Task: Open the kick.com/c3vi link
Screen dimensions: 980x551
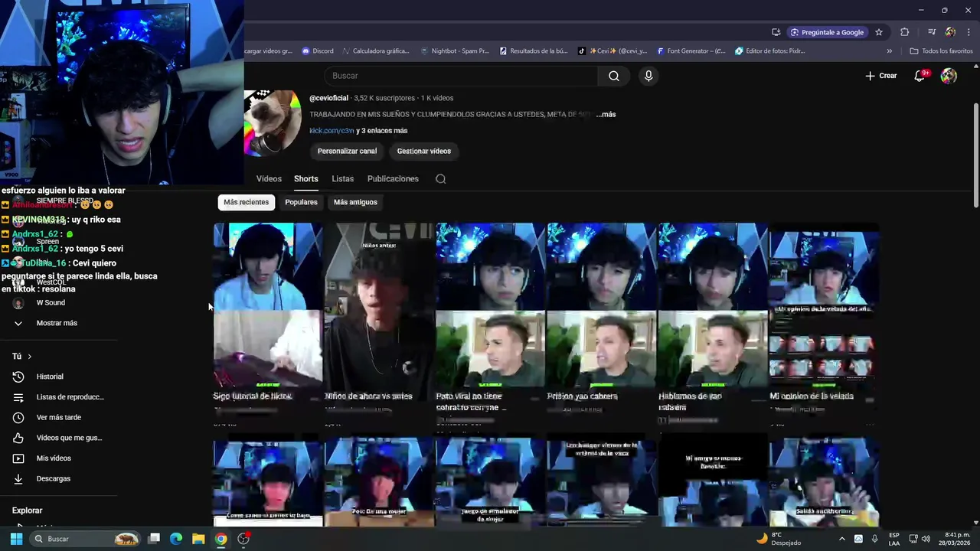Action: point(332,131)
